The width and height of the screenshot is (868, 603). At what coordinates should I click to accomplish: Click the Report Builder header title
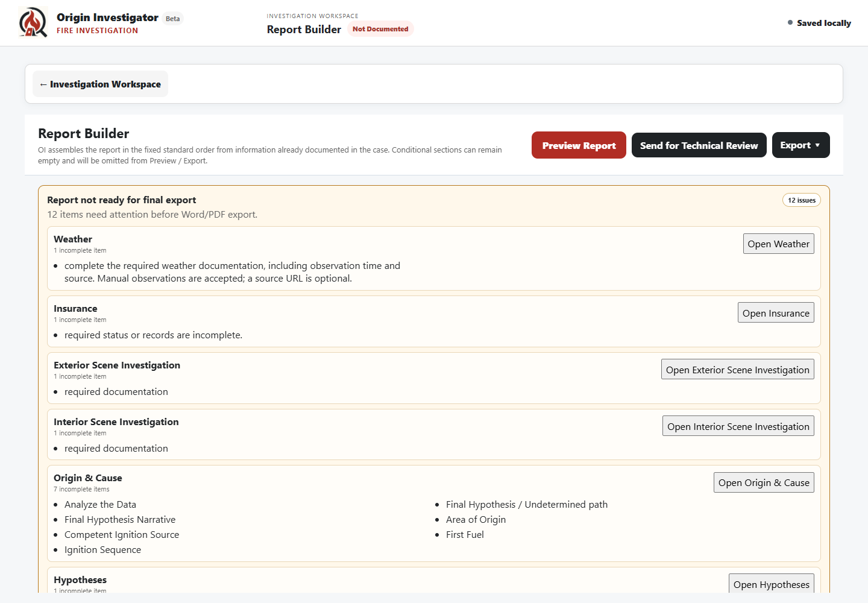304,30
